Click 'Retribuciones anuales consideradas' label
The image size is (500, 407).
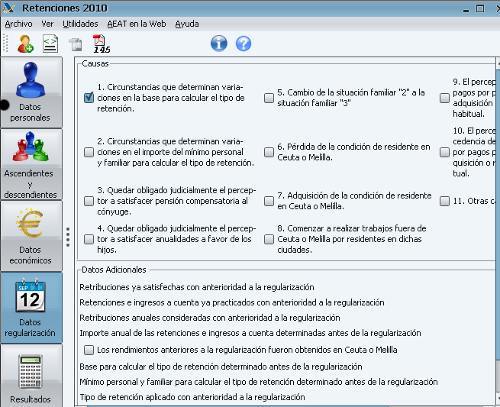coord(210,318)
